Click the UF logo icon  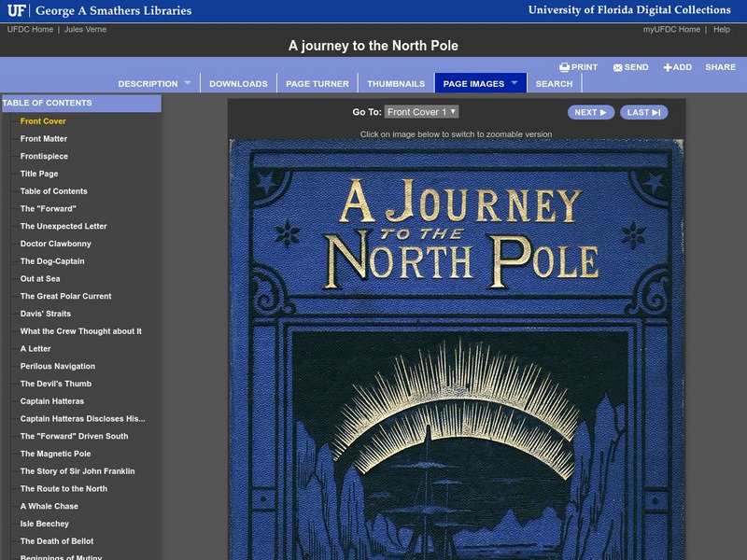click(x=16, y=10)
